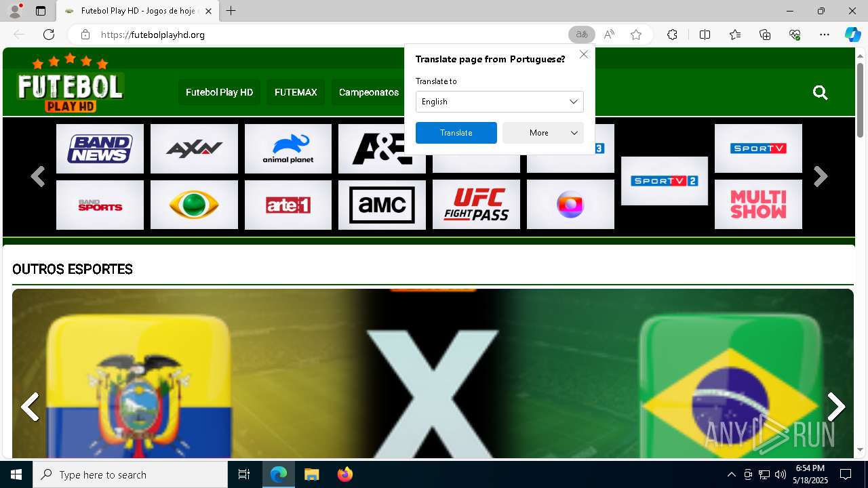
Task: Open a new browser tab
Action: 231,11
